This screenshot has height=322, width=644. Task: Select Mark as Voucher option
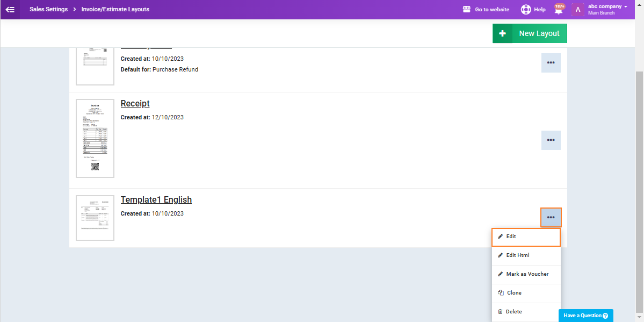526,274
